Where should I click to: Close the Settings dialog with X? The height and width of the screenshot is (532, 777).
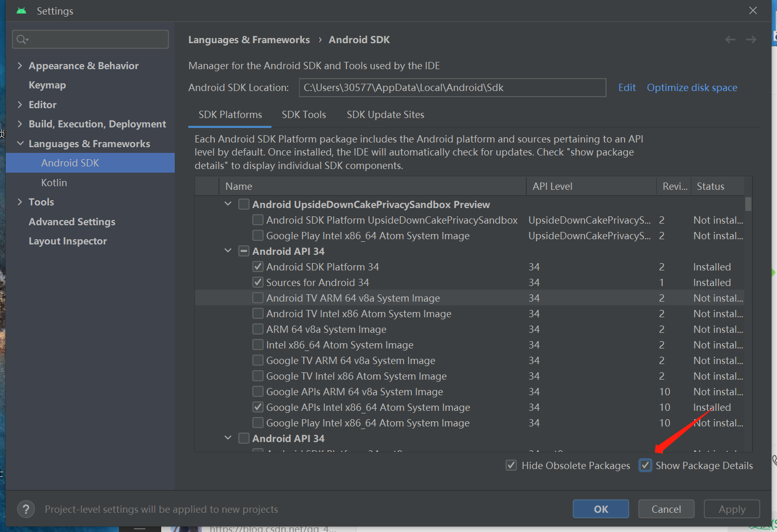pyautogui.click(x=753, y=10)
